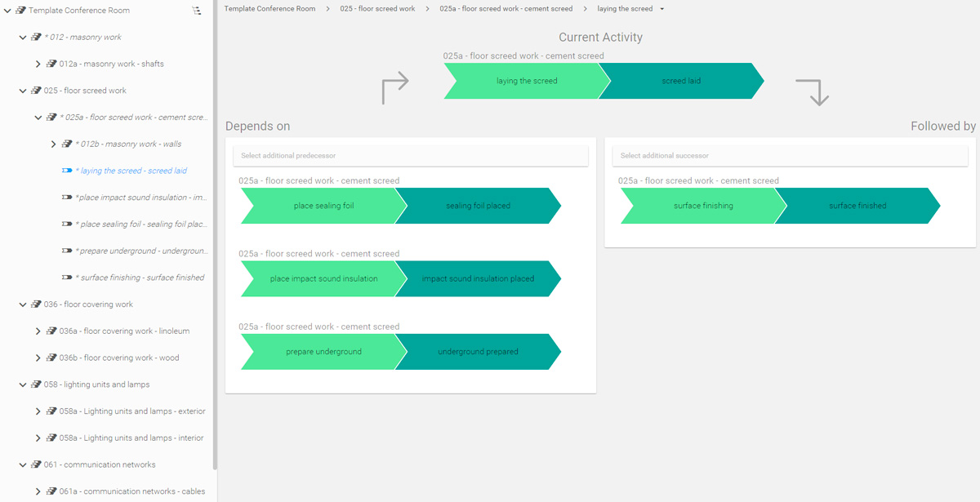Click the stack icon of 058 - lighting units and lamps
This screenshot has height=502, width=980.
pos(36,384)
